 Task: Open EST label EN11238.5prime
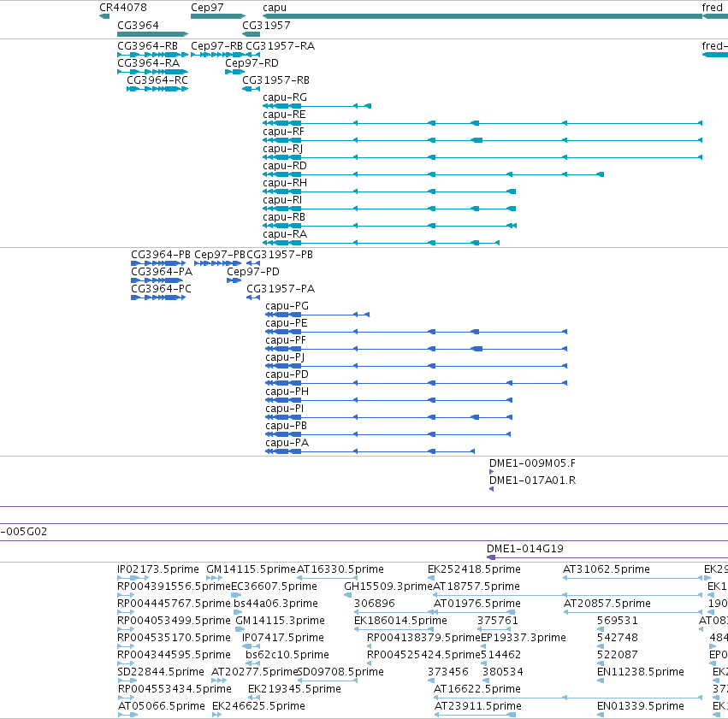tap(641, 672)
